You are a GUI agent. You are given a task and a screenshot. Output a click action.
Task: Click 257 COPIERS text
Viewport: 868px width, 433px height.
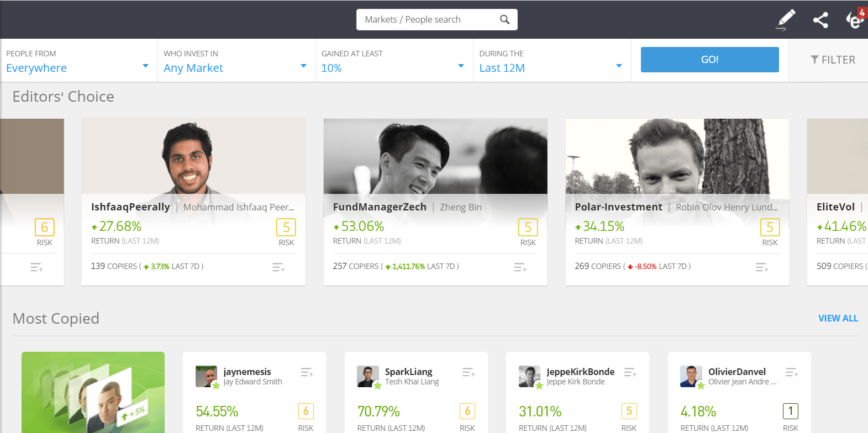click(356, 266)
